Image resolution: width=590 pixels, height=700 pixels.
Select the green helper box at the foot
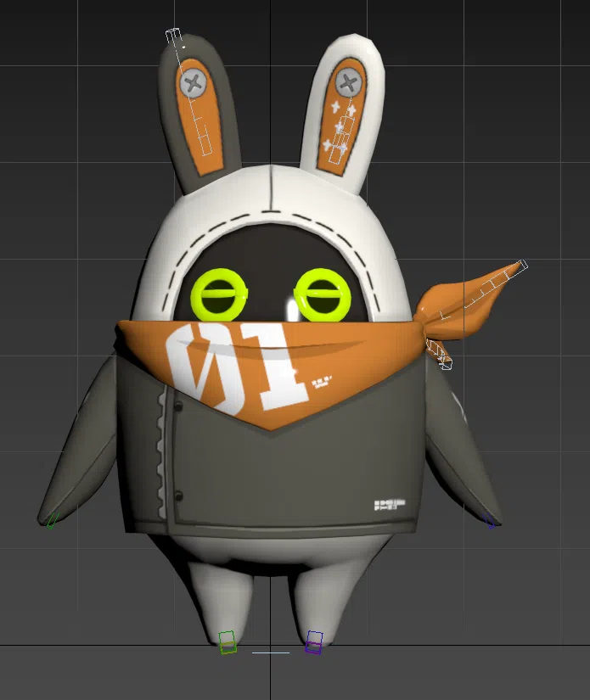point(227,641)
